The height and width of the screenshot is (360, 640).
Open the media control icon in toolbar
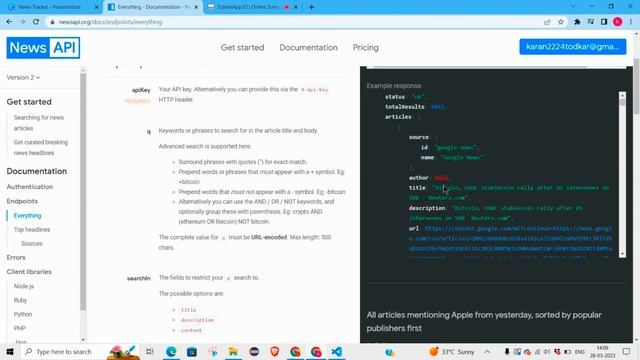click(x=591, y=22)
